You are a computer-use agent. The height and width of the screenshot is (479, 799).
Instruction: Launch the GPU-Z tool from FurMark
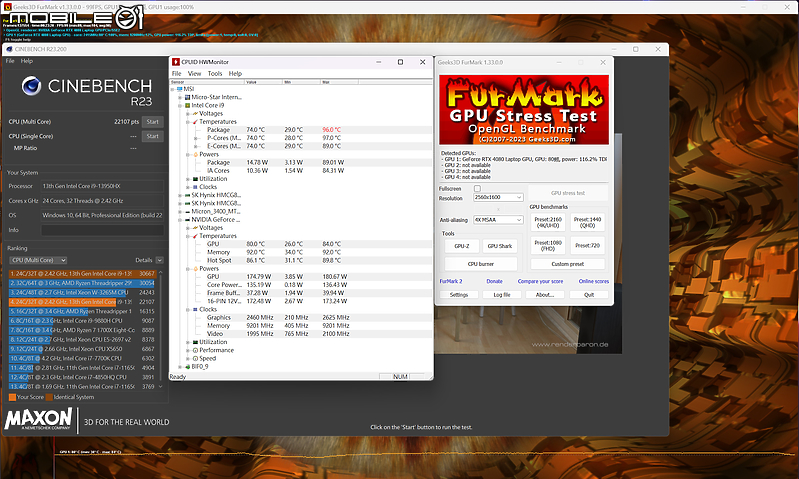click(x=461, y=246)
